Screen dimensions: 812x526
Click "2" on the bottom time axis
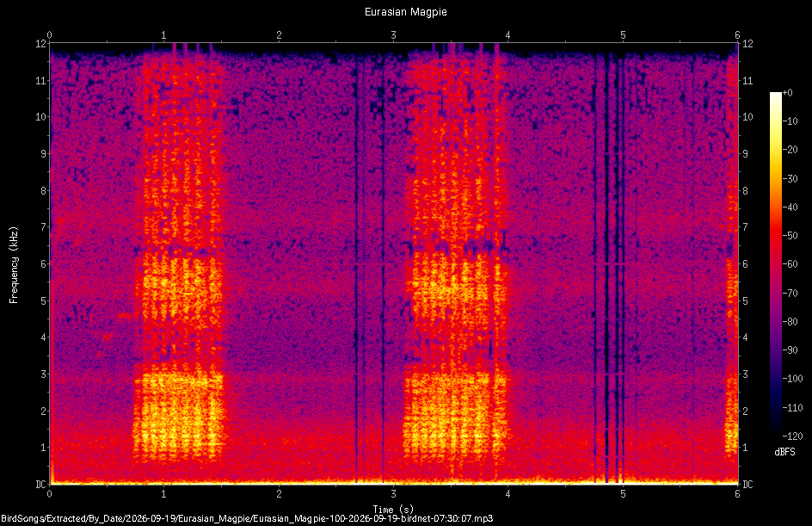(279, 494)
